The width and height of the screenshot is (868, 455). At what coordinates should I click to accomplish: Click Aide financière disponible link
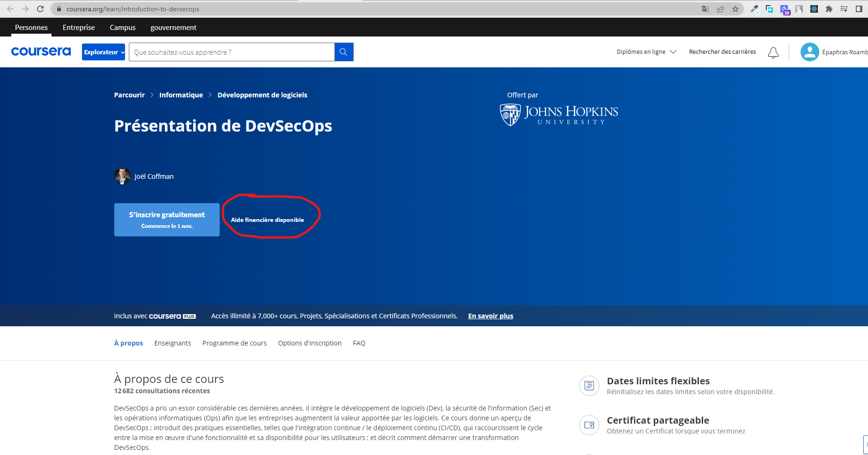(267, 220)
